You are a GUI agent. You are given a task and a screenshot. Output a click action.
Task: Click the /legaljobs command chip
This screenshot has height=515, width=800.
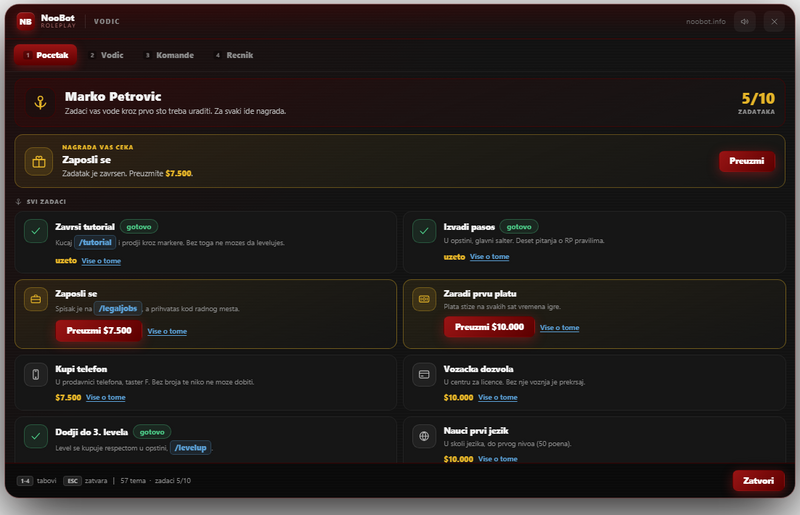(118, 309)
